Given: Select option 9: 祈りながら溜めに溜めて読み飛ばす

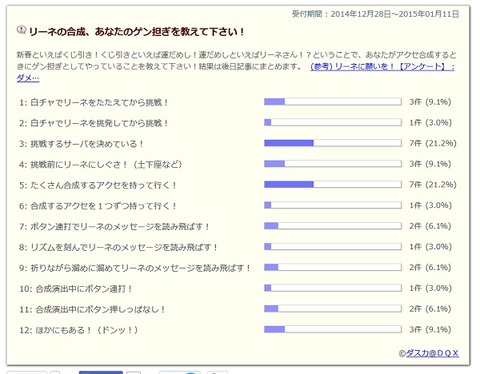Looking at the screenshot, I should (x=135, y=268).
